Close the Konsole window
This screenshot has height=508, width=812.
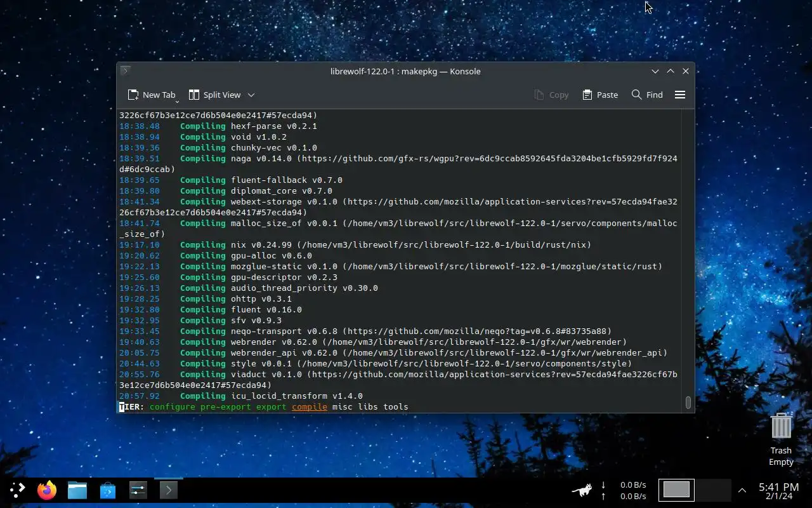pos(686,71)
